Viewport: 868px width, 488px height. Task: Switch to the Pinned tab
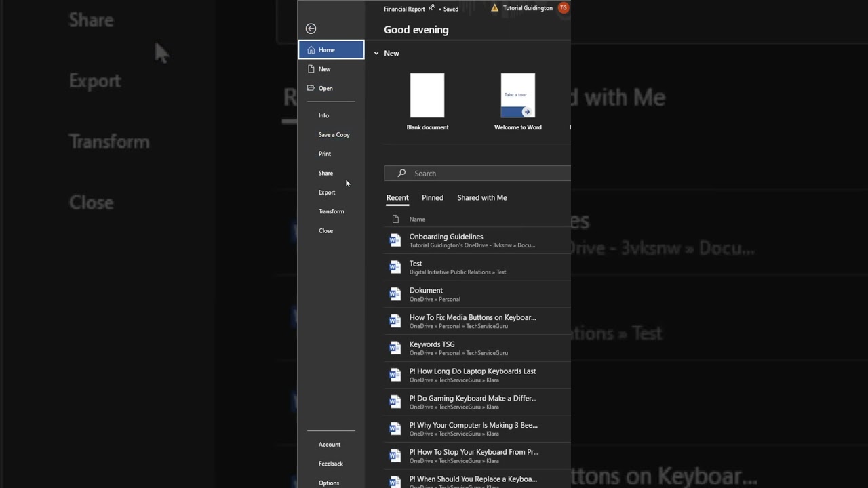pos(433,198)
